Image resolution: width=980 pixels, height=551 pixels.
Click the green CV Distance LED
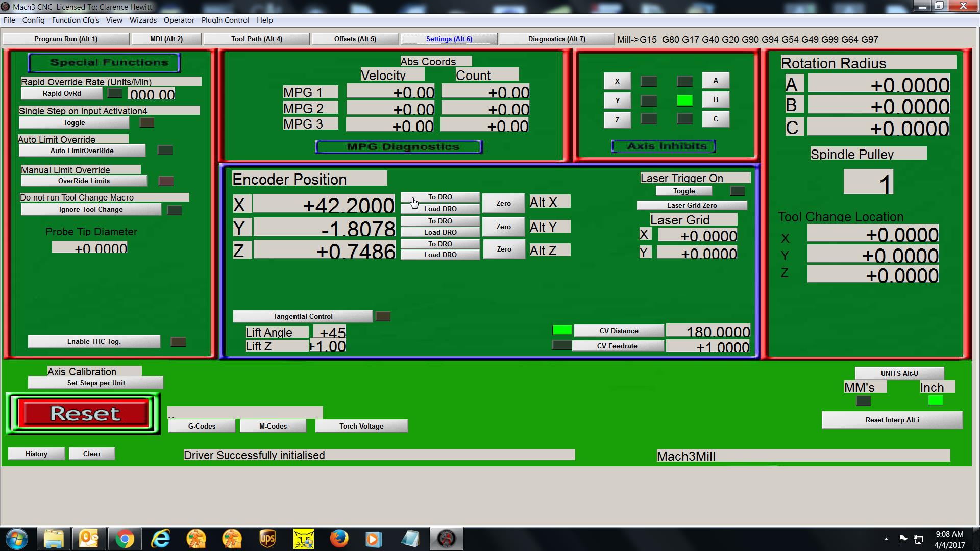click(562, 331)
